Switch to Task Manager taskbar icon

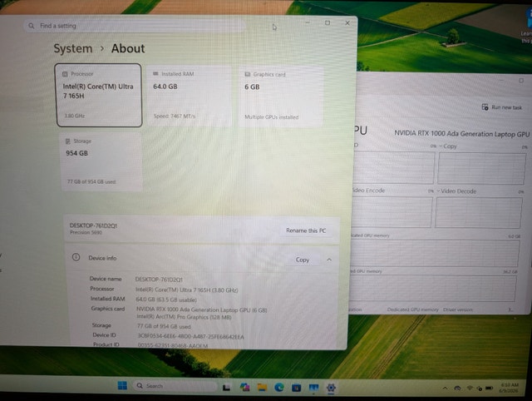(x=313, y=388)
